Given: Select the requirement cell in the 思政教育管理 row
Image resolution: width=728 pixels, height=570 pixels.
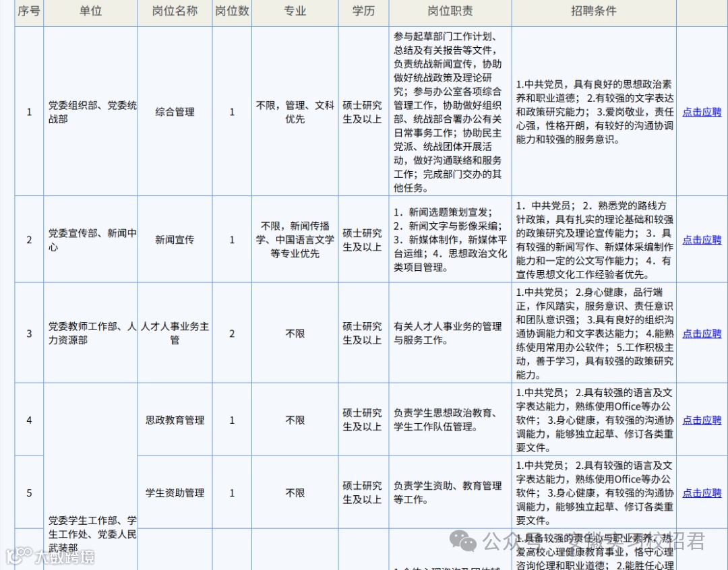Looking at the screenshot, I should coord(594,420).
